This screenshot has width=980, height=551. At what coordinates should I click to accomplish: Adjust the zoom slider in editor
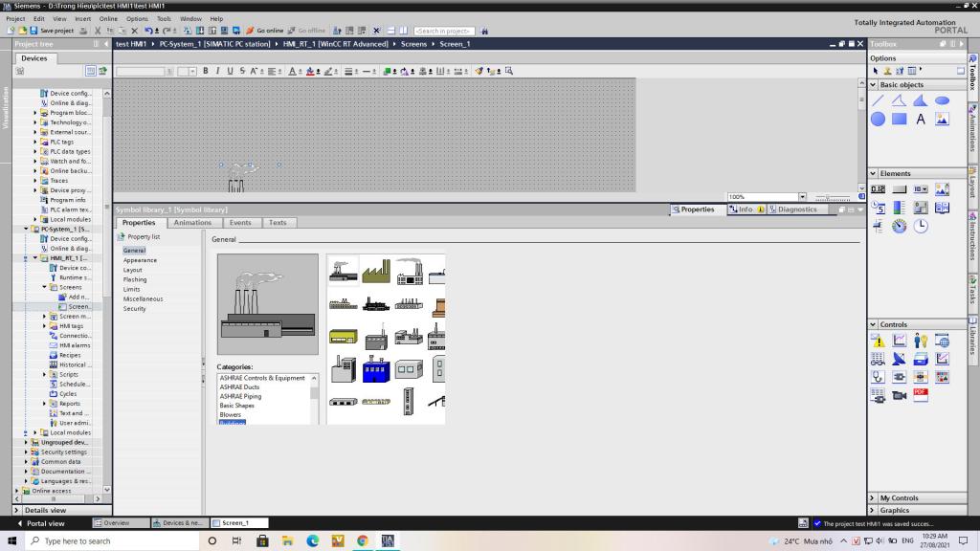click(x=832, y=197)
